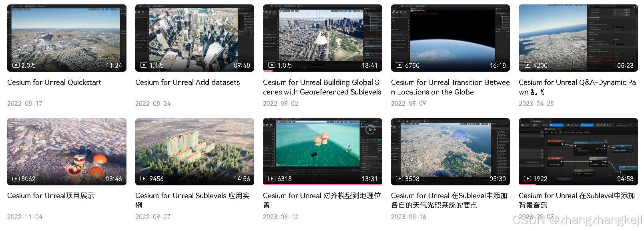Click the upload date 2022-11-04

pos(25,217)
